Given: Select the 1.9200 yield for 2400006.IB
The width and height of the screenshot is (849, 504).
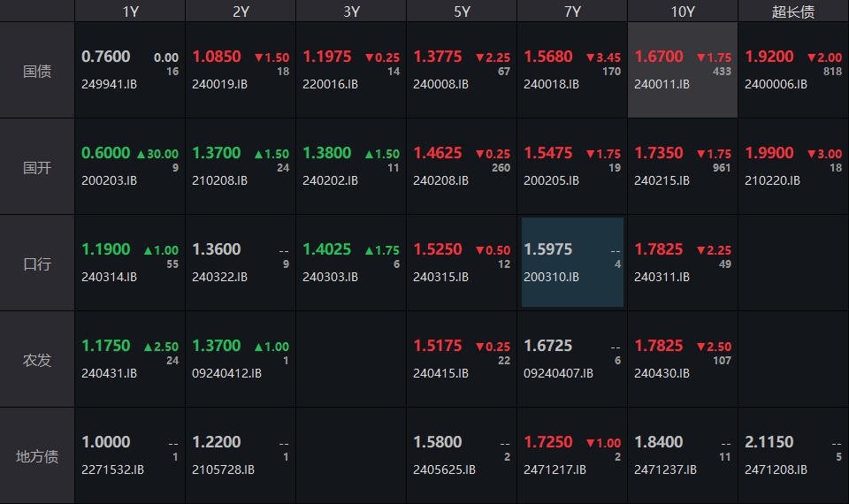Looking at the screenshot, I should tap(769, 57).
